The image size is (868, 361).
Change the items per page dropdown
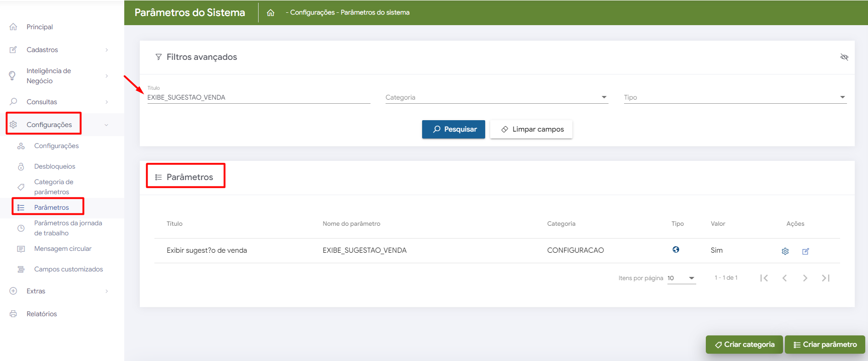click(x=681, y=278)
